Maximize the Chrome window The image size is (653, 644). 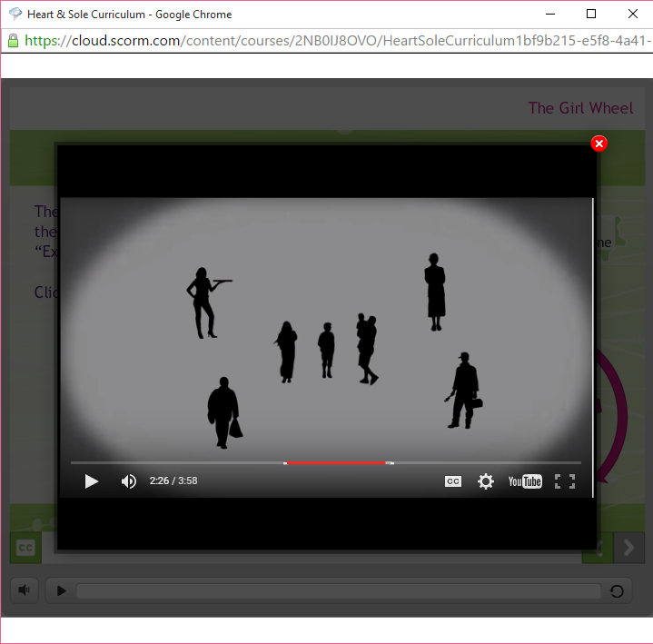[x=591, y=14]
